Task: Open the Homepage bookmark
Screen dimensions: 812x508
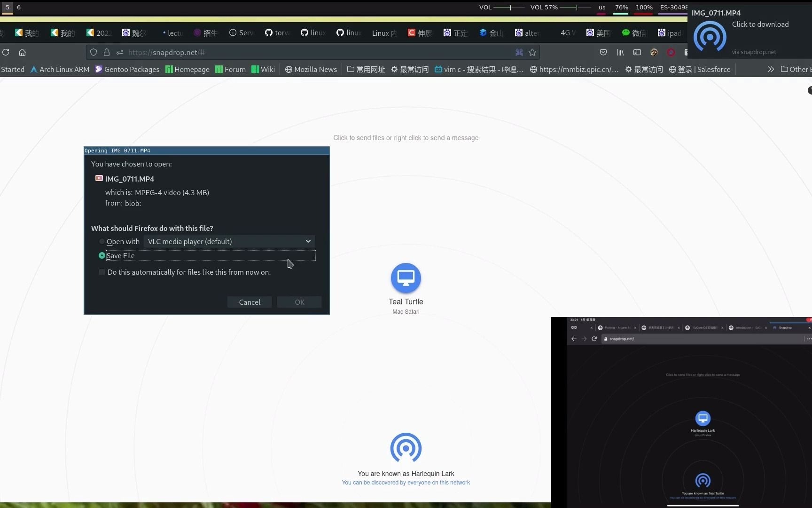Action: (x=187, y=69)
